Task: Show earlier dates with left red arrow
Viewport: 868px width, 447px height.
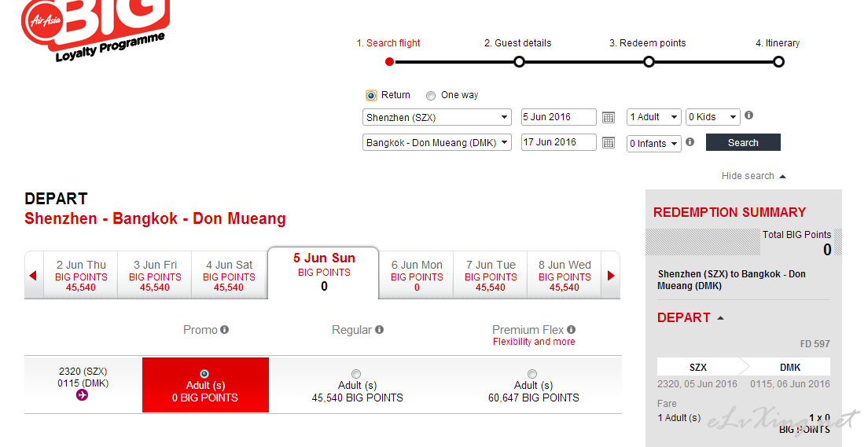Action: click(33, 276)
